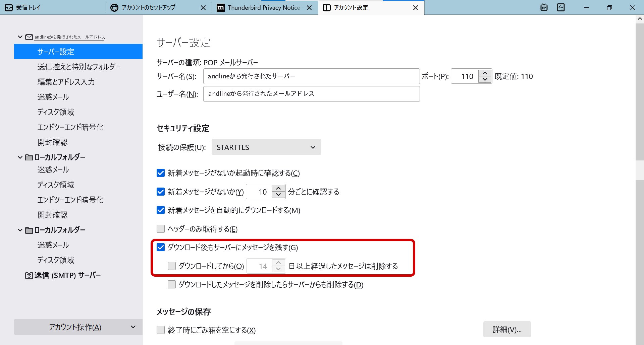644x345 pixels.
Task: Collapse the mail account tree node
Action: point(20,37)
